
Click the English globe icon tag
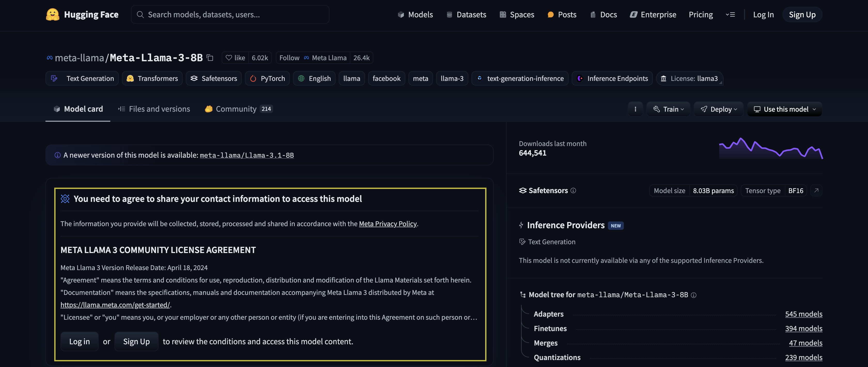[301, 79]
